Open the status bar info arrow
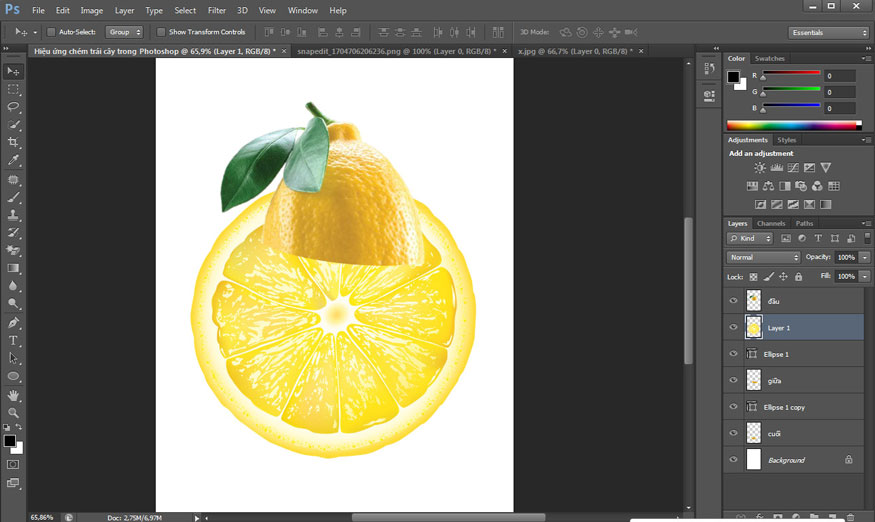The width and height of the screenshot is (875, 522). [196, 518]
